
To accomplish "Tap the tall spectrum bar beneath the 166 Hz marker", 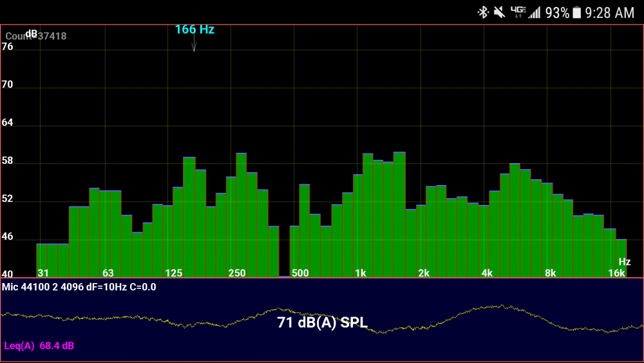I will tap(189, 217).
